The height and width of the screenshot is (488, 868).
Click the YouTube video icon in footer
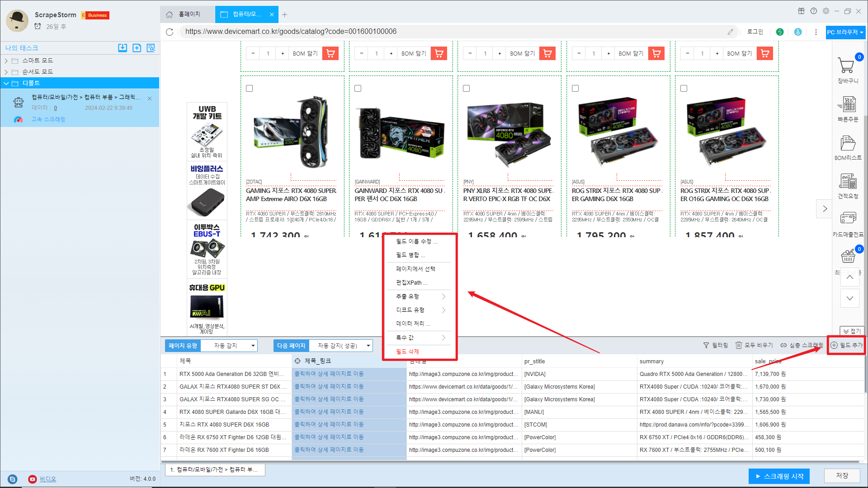(x=33, y=479)
